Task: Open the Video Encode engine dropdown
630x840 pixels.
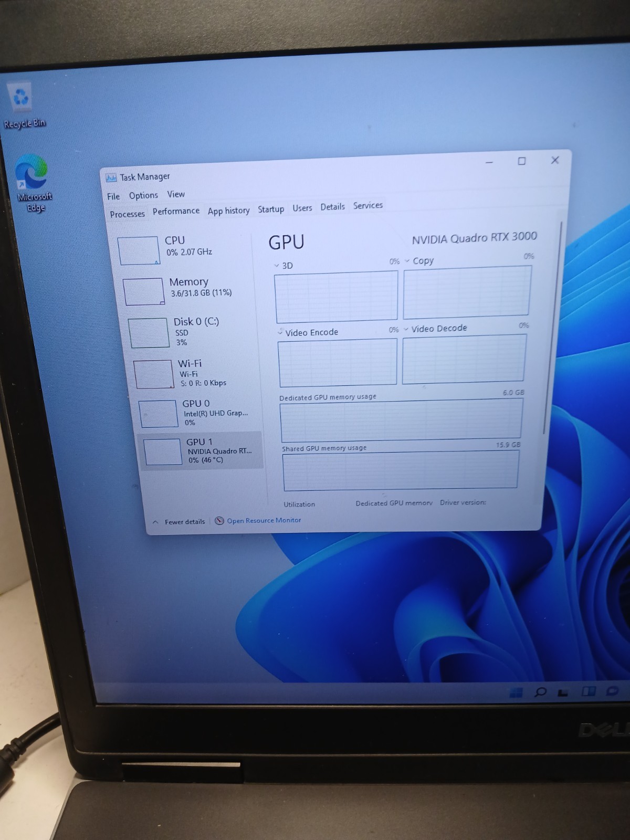Action: click(280, 332)
